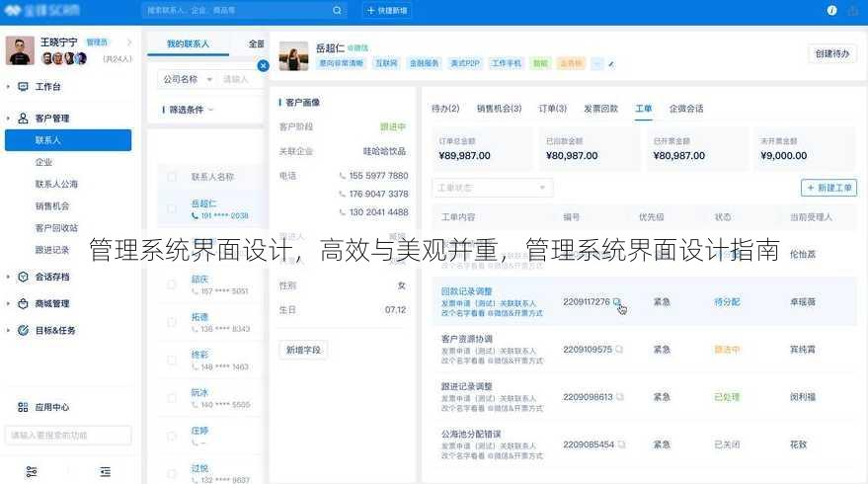868x484 pixels.
Task: Open 企业 in sidebar
Action: [43, 162]
